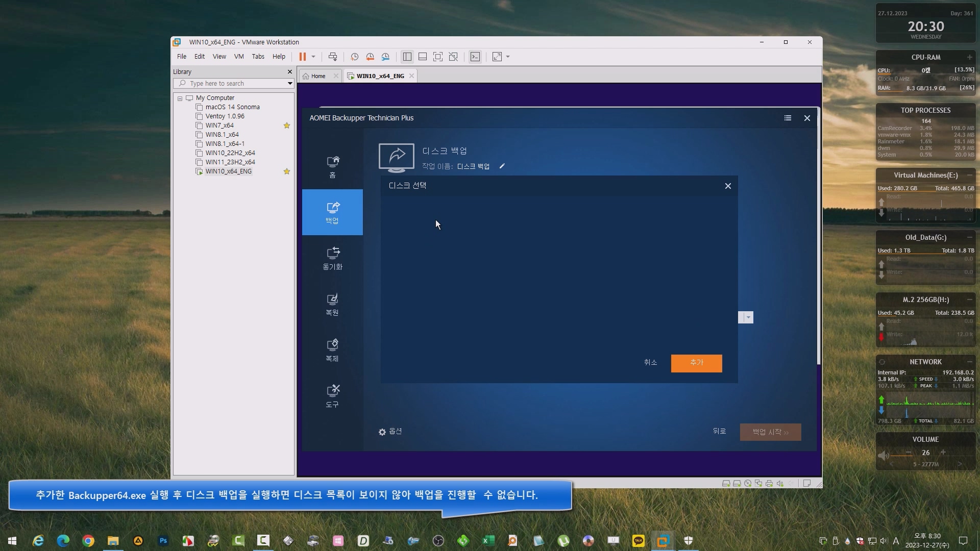
Task: Select Ventoy 1.0.96 in library
Action: click(225, 116)
